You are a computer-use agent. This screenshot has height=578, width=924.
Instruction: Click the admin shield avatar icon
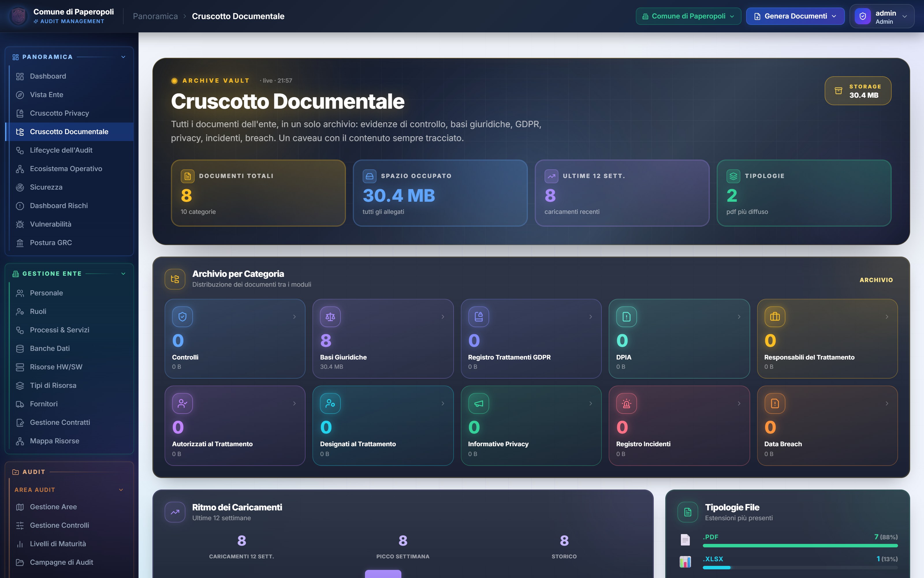click(862, 16)
